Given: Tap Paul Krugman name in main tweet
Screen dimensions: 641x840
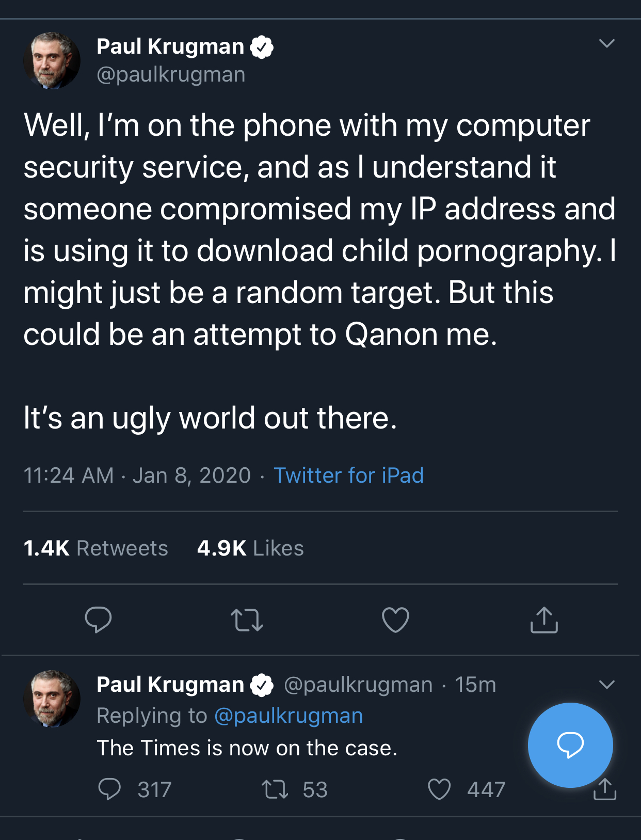Looking at the screenshot, I should 170,46.
